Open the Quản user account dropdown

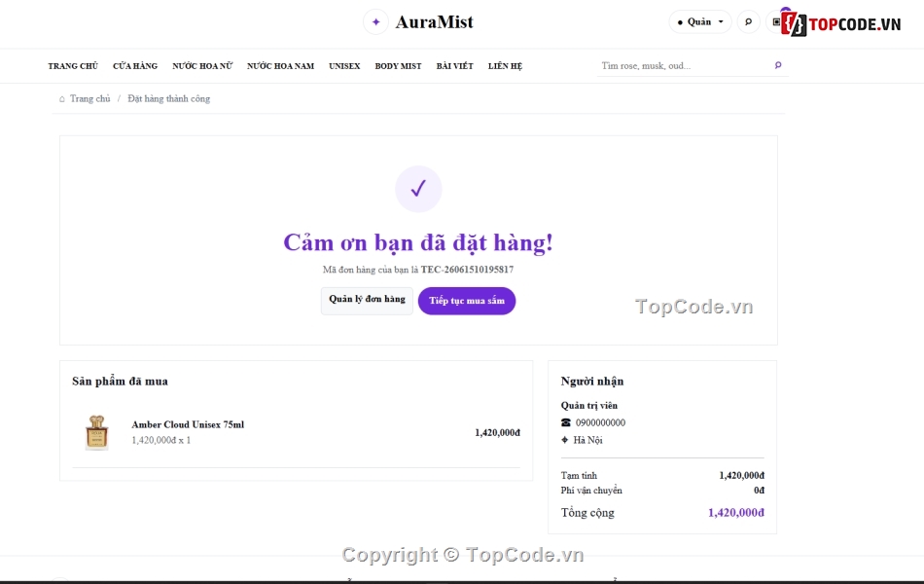tap(700, 21)
